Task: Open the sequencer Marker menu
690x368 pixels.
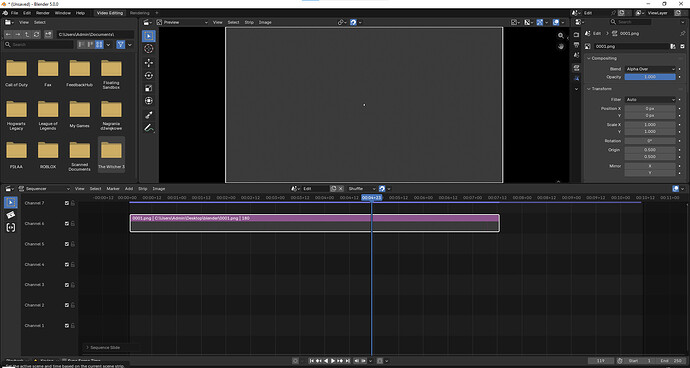Action: pyautogui.click(x=113, y=188)
